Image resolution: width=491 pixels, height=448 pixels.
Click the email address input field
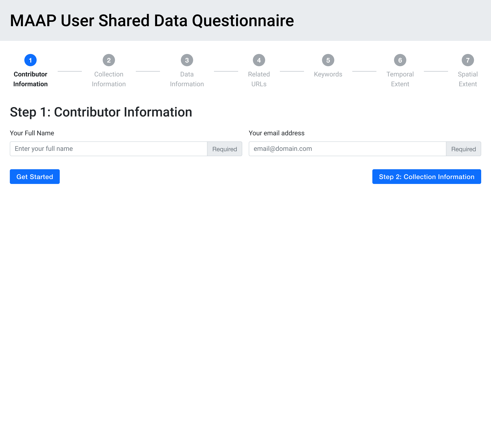click(347, 149)
